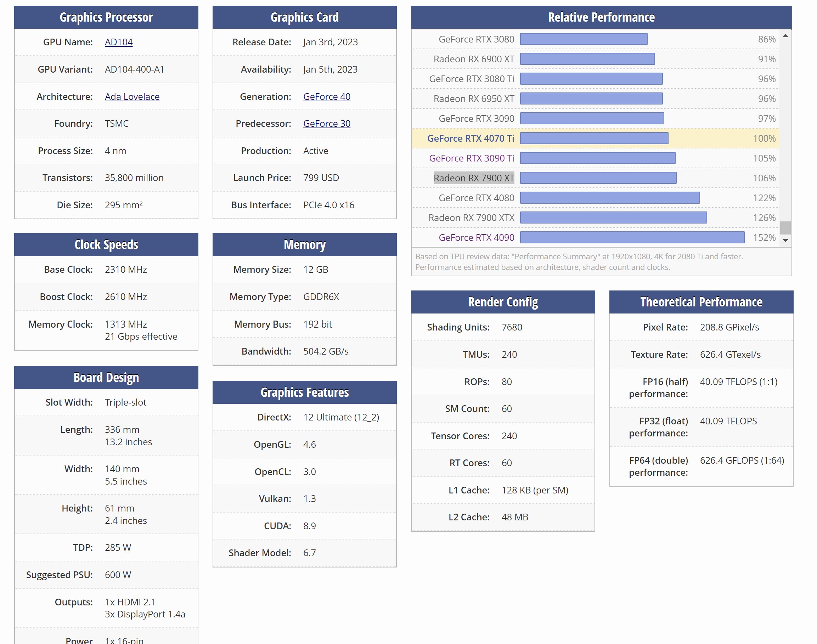Click the Boost Clock value 2610 MHz
Screen dimensions: 817x644
[x=125, y=297]
